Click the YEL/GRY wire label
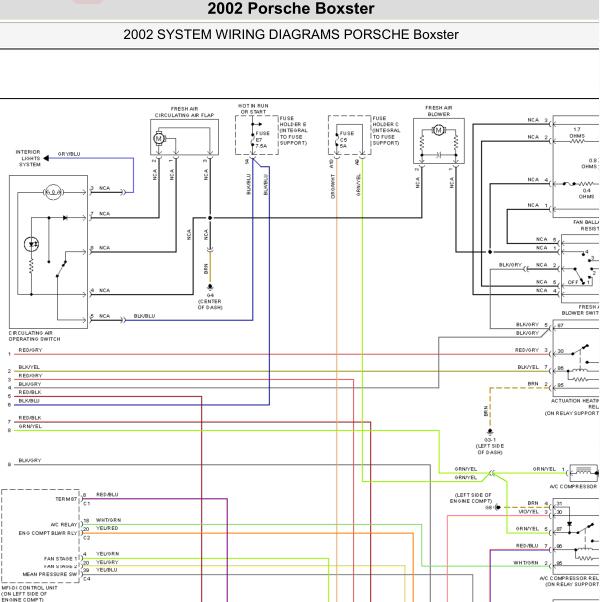 point(107,562)
